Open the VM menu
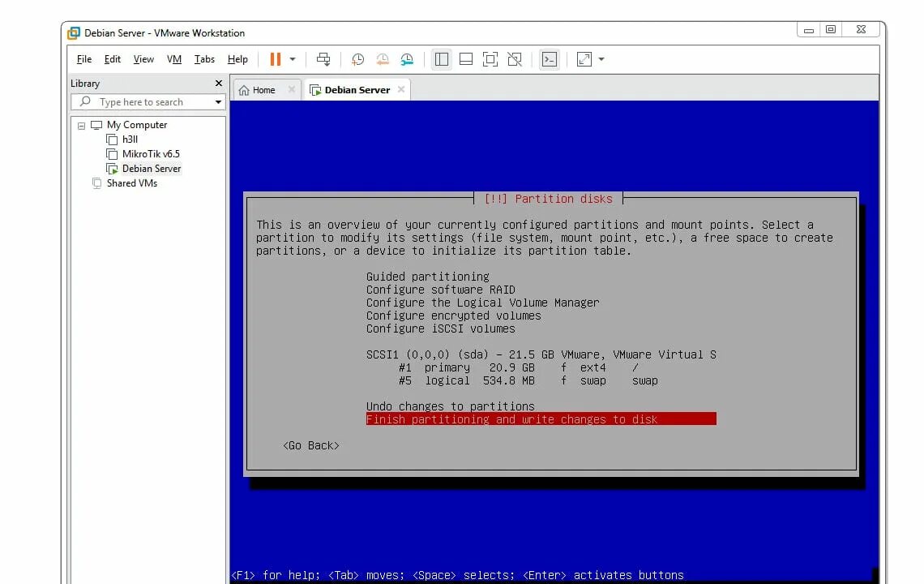924x584 pixels. point(173,58)
